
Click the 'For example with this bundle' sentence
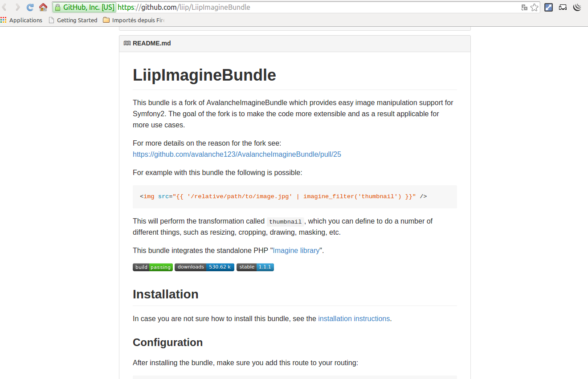click(217, 172)
